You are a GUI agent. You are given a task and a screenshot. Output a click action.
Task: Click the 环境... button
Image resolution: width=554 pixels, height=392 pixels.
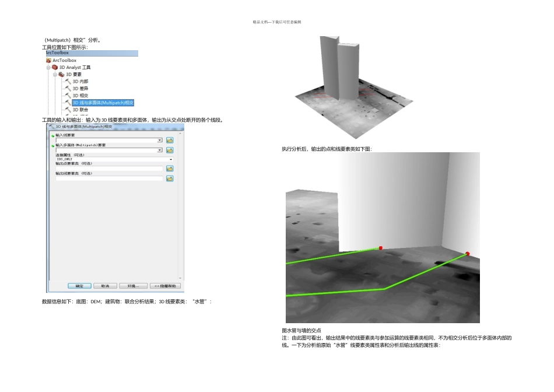tap(133, 286)
